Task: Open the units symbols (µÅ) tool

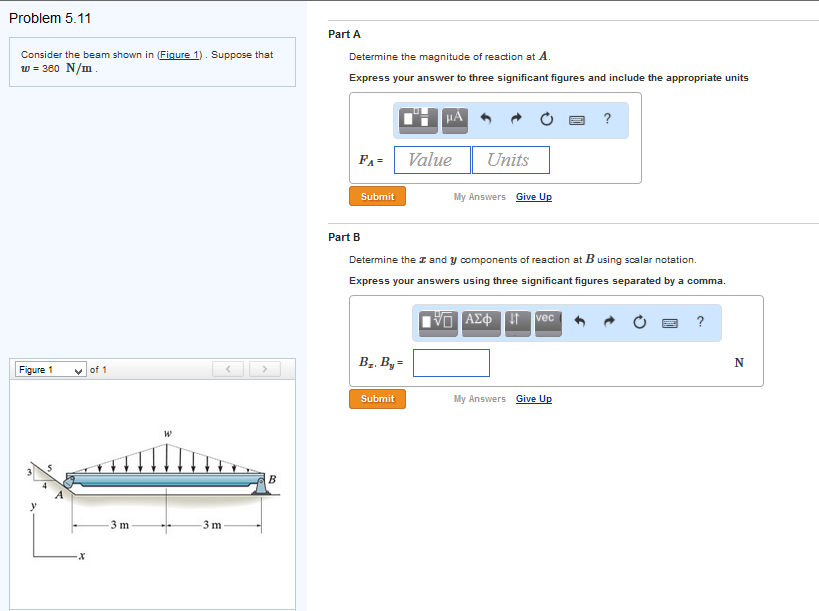Action: (x=454, y=119)
